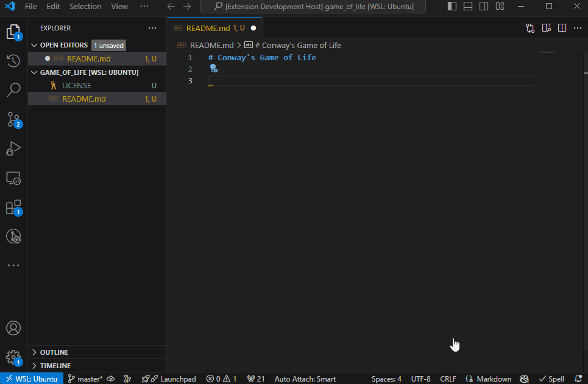
Task: Open the Accounts menu
Action: click(13, 328)
